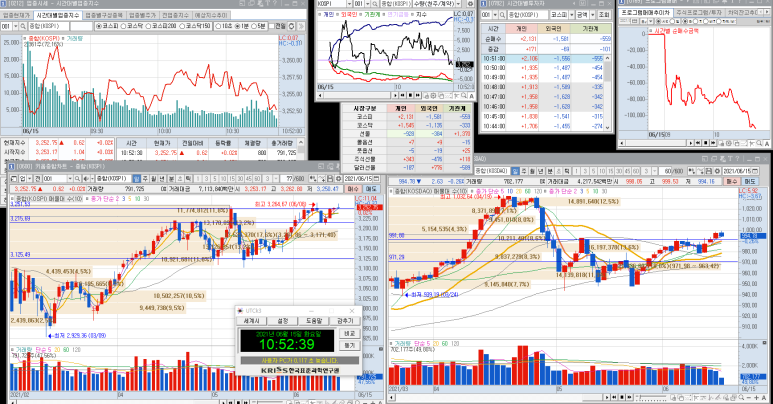The height and width of the screenshot is (404, 773).
Task: Open the 업 type dropdown arrow in the KOSPI chart
Action: [30, 179]
